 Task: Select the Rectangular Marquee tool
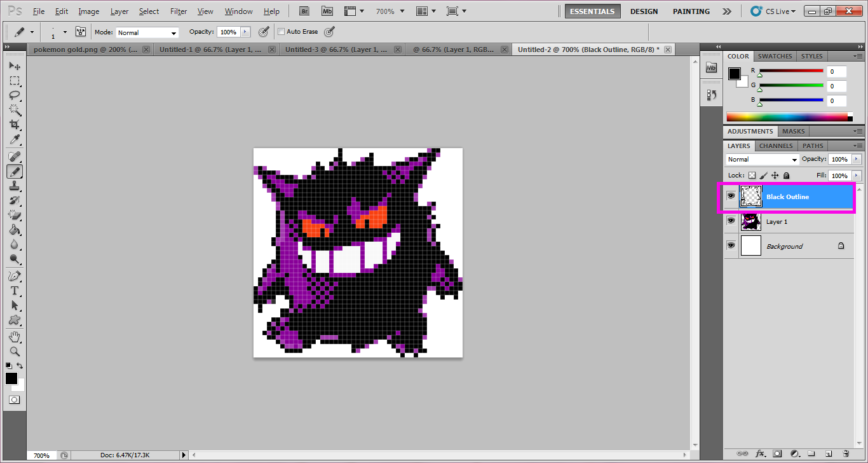click(x=14, y=81)
